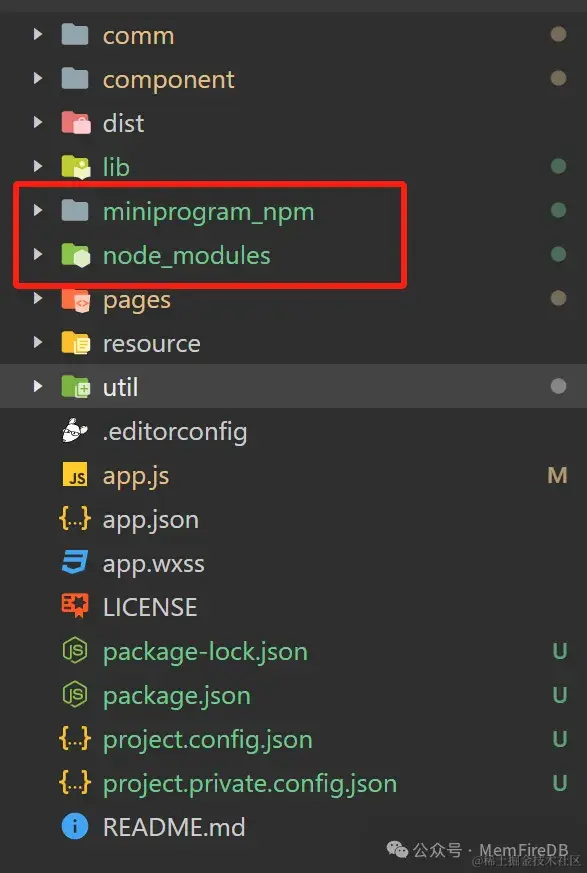Click the CSS icon beside app.wxss
Viewport: 587px width, 873px height.
75,563
